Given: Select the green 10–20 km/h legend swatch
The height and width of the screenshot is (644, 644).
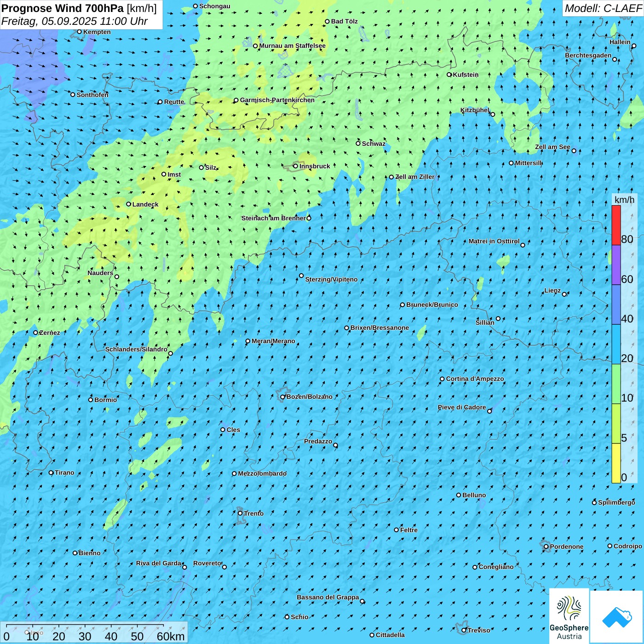Looking at the screenshot, I should tap(616, 384).
